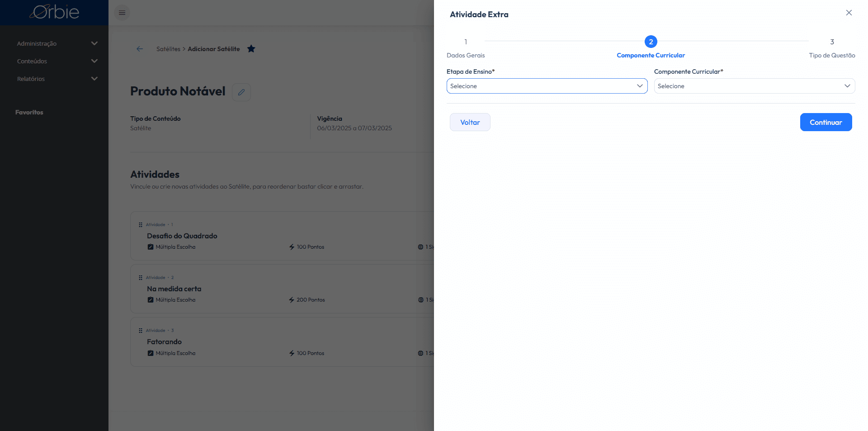This screenshot has height=431, width=868.
Task: Open the Componente Curricular dropdown
Action: (755, 86)
